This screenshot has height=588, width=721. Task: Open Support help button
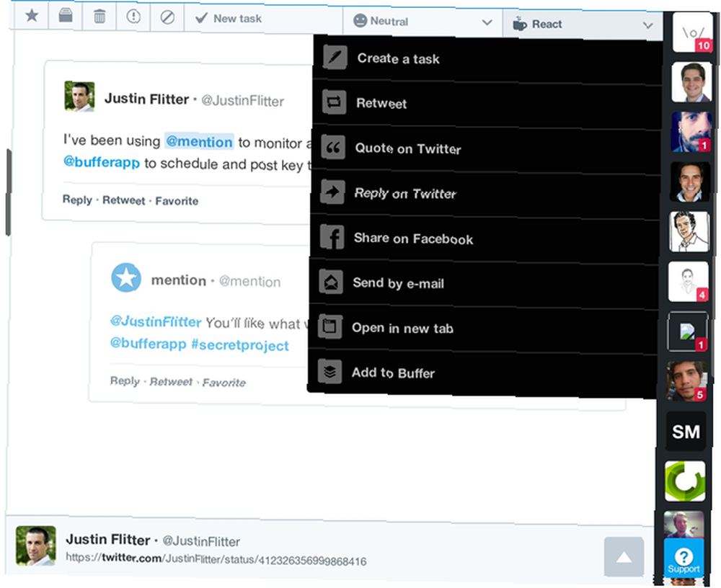(x=684, y=559)
